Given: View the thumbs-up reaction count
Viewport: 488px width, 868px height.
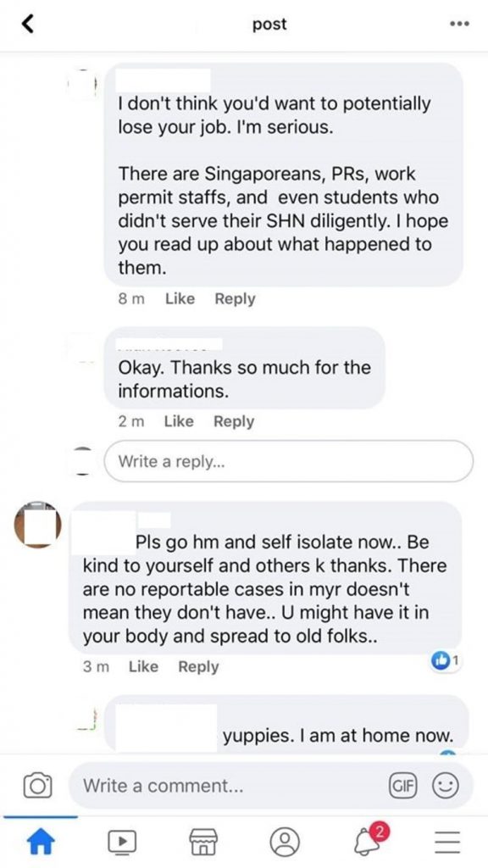Looking at the screenshot, I should pyautogui.click(x=445, y=659).
